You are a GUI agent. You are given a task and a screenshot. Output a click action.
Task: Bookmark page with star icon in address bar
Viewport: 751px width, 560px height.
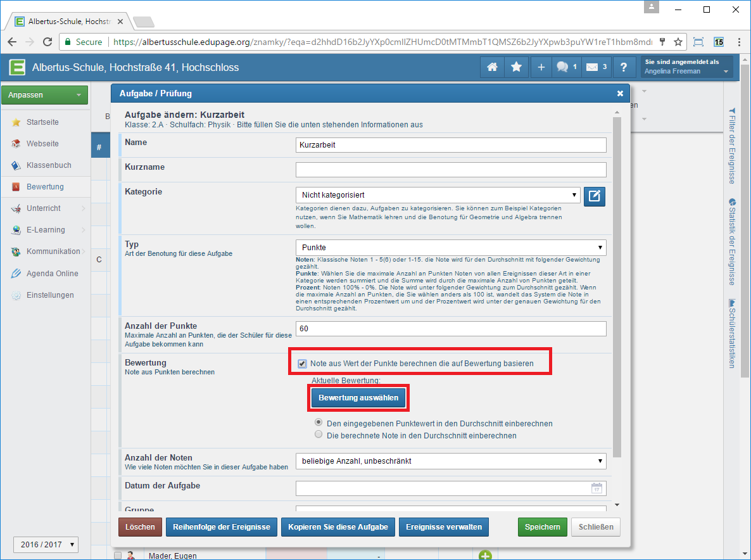pyautogui.click(x=678, y=42)
